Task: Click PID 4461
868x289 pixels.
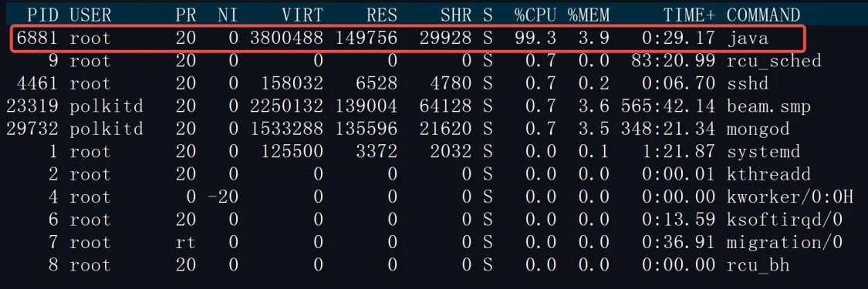Action: (x=36, y=83)
